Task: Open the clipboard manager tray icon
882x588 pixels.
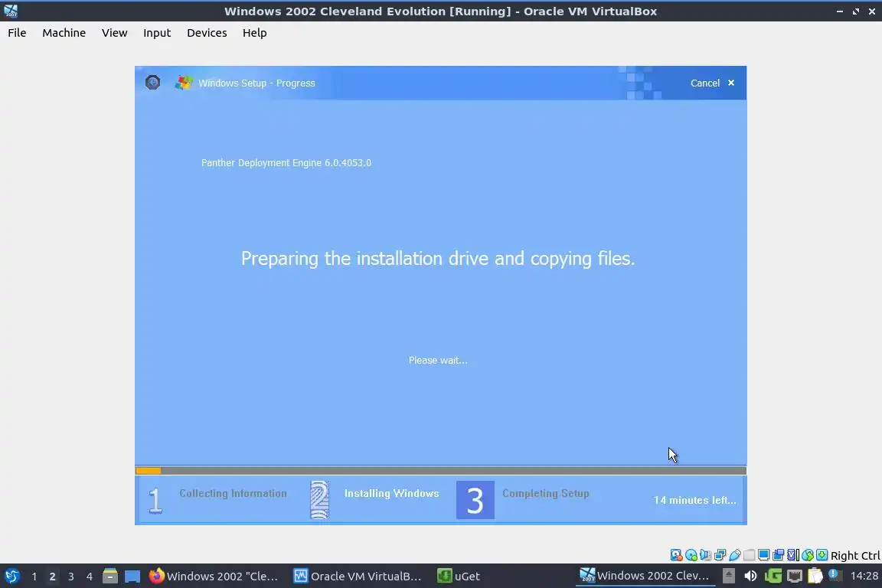Action: tap(815, 576)
